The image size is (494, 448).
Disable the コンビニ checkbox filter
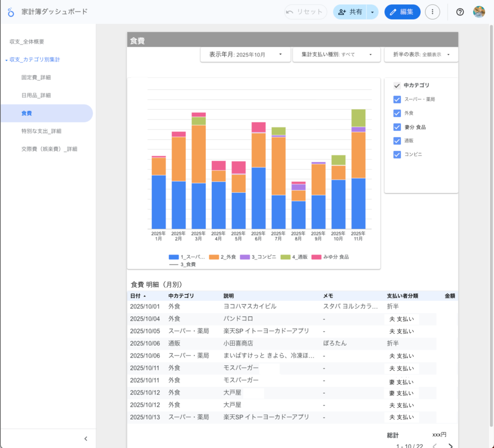(x=397, y=155)
